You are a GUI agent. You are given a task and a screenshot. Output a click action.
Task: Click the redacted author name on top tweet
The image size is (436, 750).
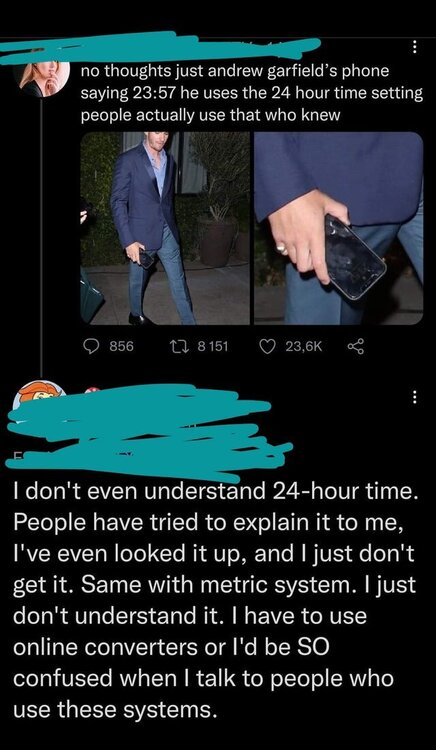[160, 48]
